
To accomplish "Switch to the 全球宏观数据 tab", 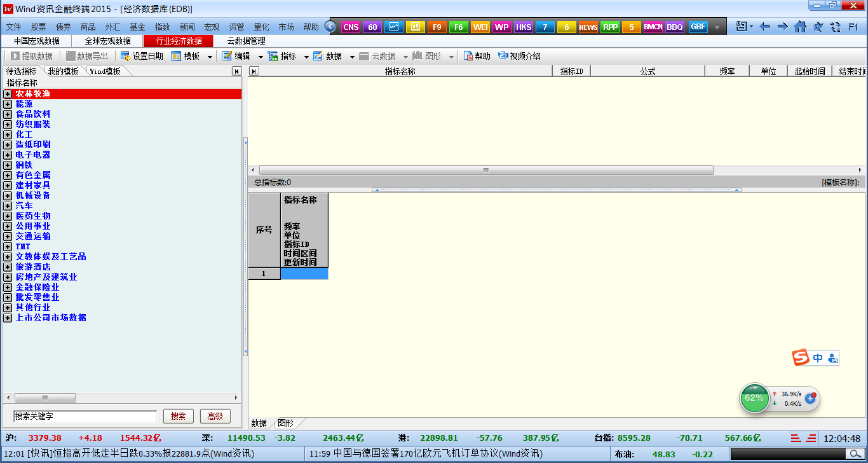I will 108,41.
